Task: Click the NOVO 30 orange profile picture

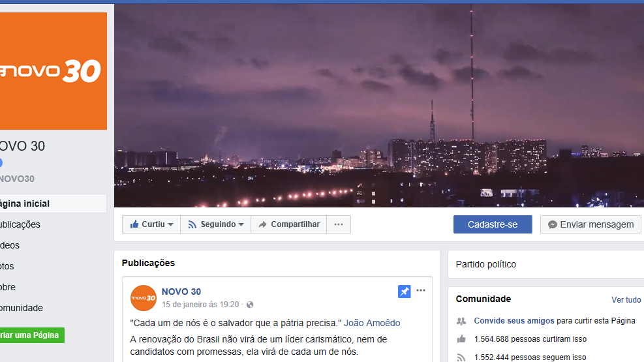Action: tap(54, 71)
